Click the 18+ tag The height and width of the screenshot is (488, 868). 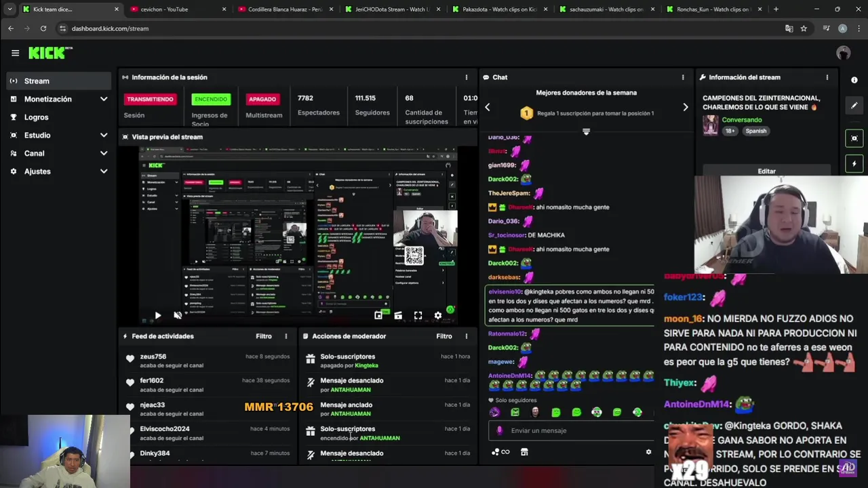(x=730, y=131)
